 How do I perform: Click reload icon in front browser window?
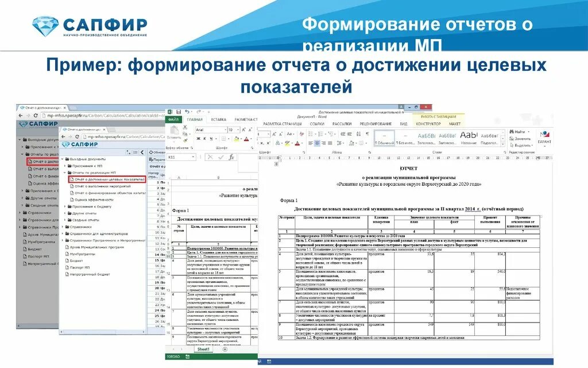point(77,137)
